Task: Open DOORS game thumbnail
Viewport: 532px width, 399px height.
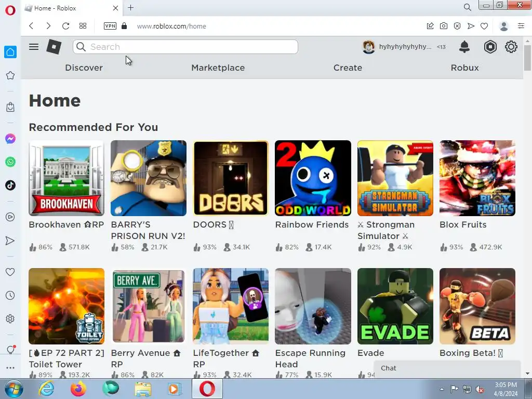Action: [x=231, y=178]
